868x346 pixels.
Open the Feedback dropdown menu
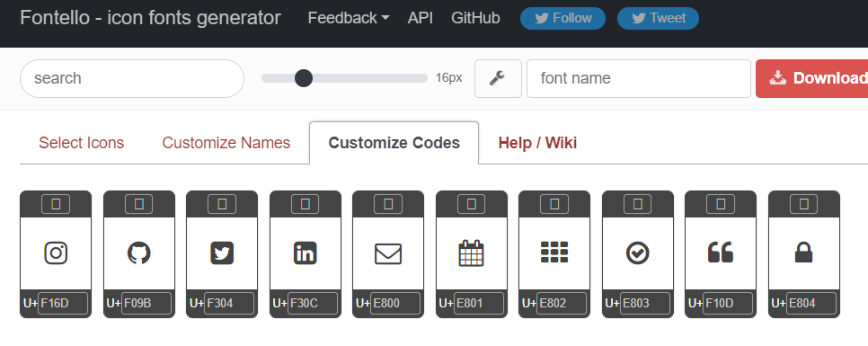(x=349, y=18)
